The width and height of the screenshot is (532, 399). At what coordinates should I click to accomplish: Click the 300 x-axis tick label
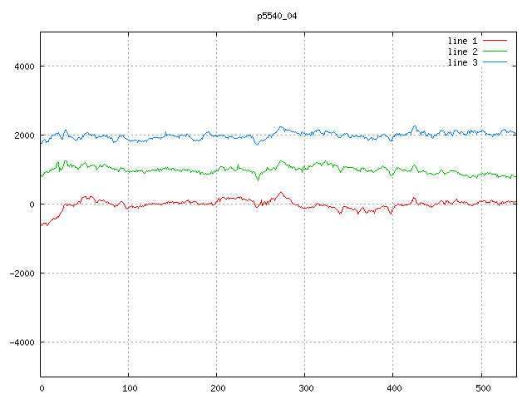(x=306, y=388)
